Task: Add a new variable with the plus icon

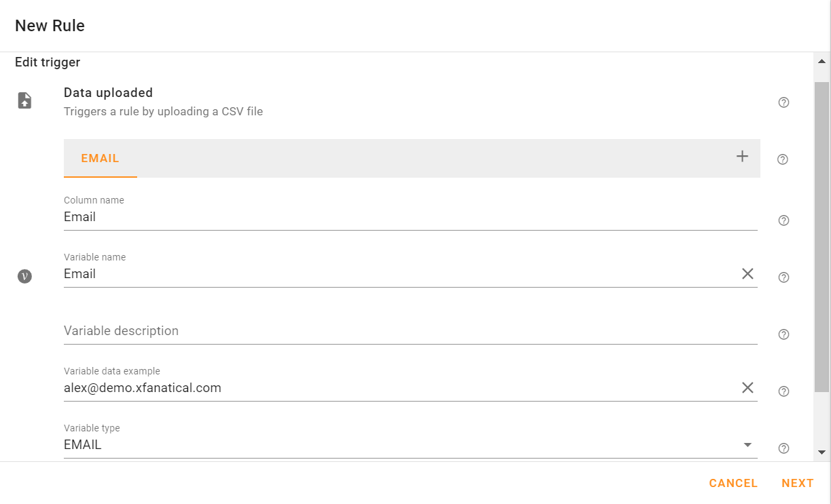Action: point(742,156)
